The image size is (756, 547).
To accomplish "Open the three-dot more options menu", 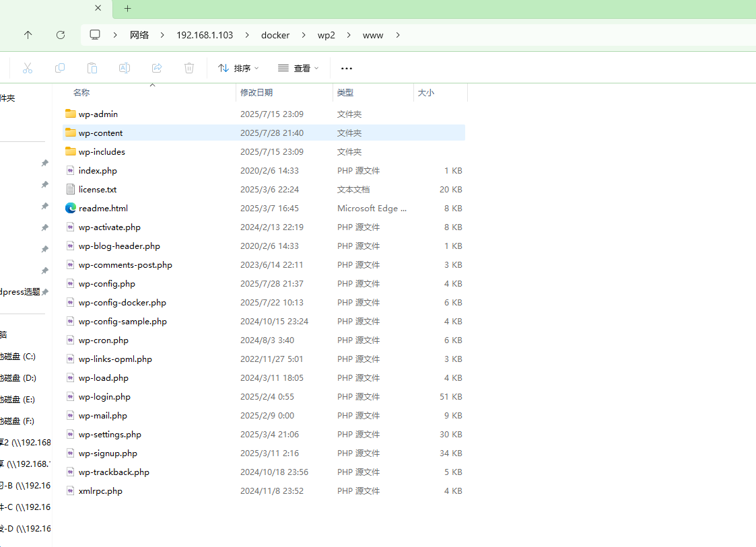I will 346,69.
